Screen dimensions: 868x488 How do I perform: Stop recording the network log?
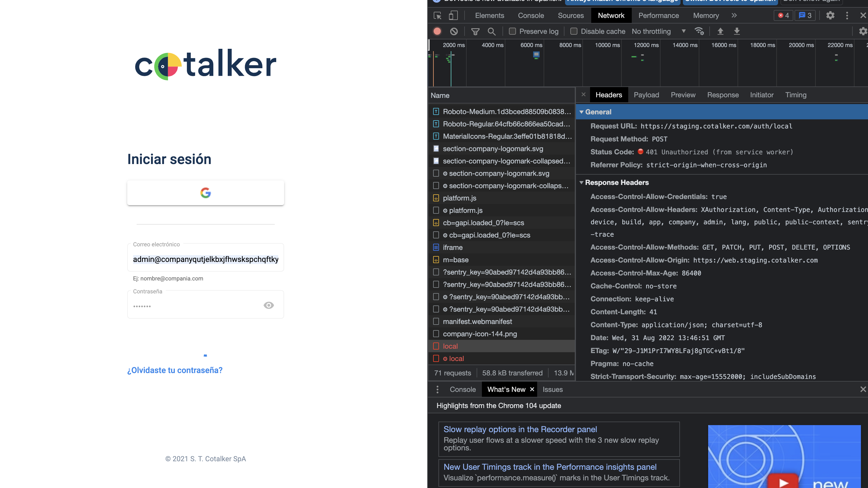(x=437, y=31)
